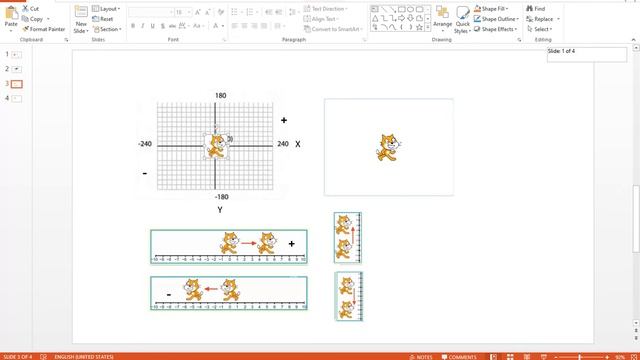This screenshot has height=360, width=640.
Task: Decrease font size with the small A icon
Action: coord(207,13)
